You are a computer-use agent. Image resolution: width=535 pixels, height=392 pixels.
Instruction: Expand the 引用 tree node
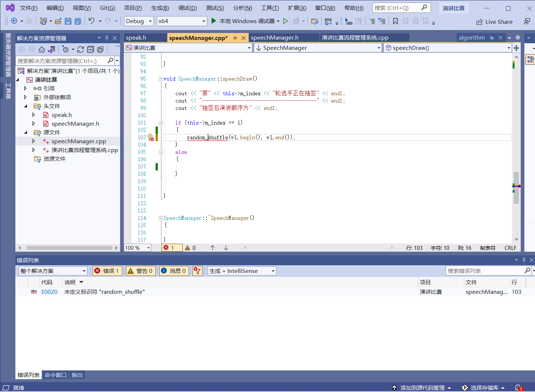pos(25,88)
